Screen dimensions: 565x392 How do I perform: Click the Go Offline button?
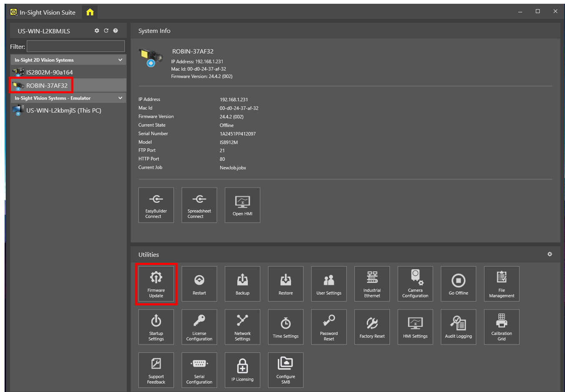pyautogui.click(x=458, y=284)
